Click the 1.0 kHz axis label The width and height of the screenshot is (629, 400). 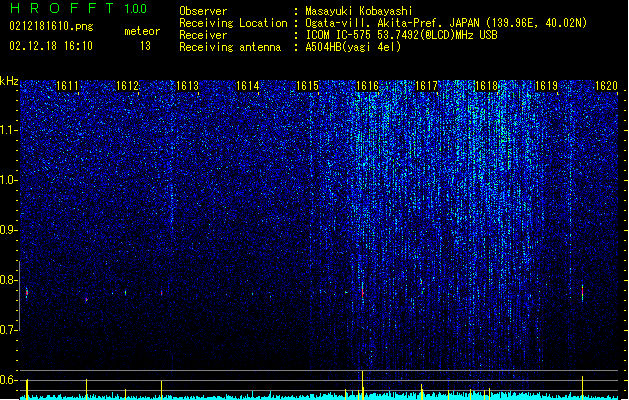[x=9, y=180]
